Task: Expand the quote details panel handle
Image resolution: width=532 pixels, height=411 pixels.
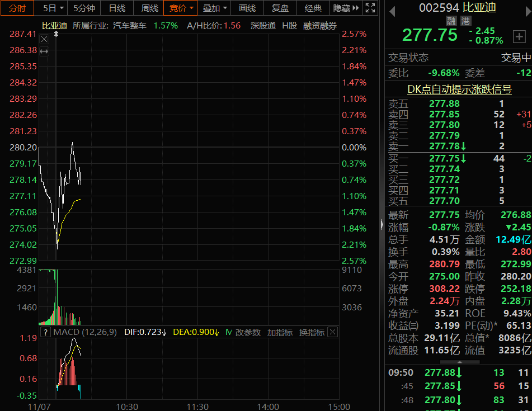Action: (459, 362)
